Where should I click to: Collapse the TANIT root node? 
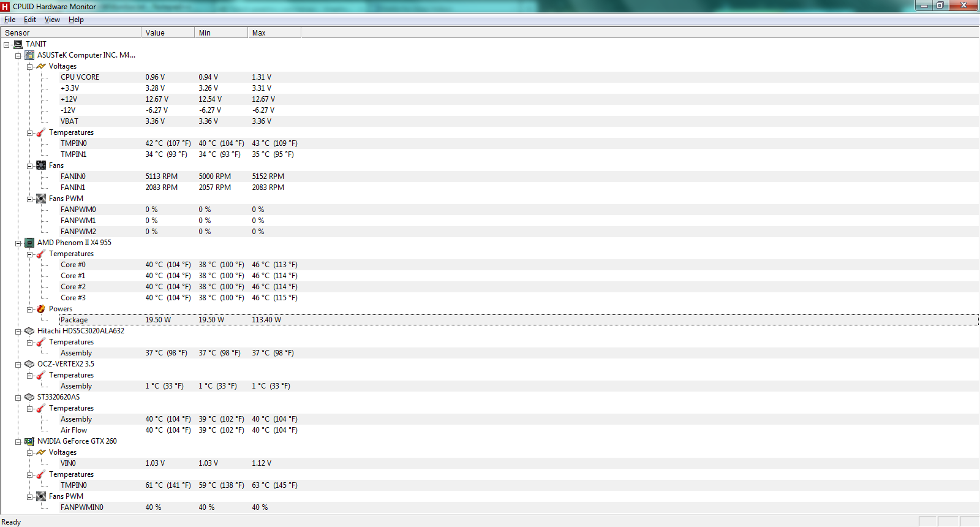[6, 45]
